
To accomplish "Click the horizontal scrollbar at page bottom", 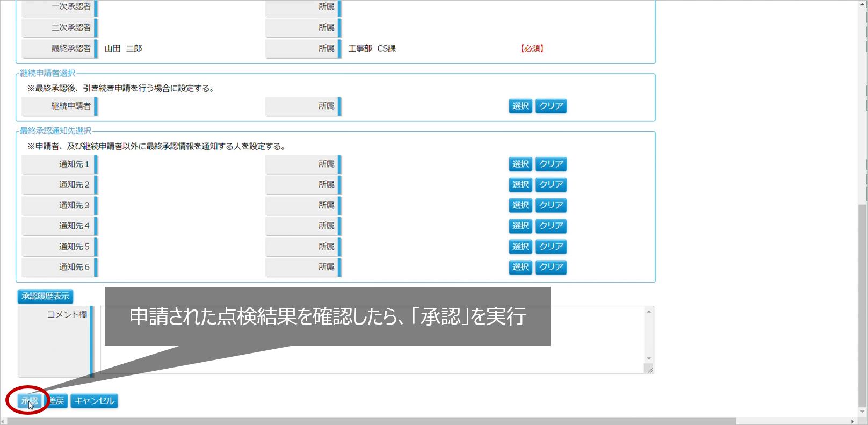I will [371, 421].
